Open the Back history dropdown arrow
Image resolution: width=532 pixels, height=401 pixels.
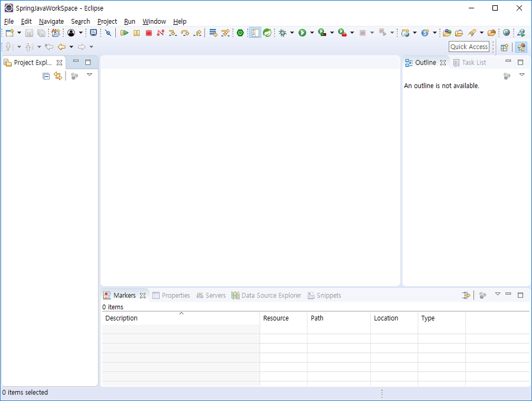72,47
